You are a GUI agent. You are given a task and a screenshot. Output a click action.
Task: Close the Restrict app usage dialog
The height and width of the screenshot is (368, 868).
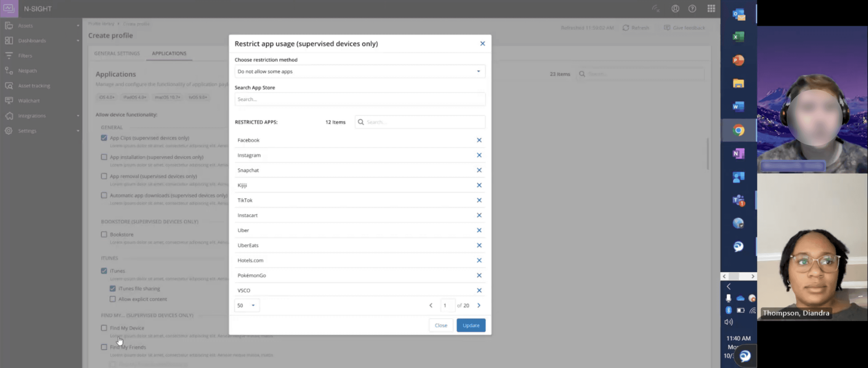pos(483,44)
